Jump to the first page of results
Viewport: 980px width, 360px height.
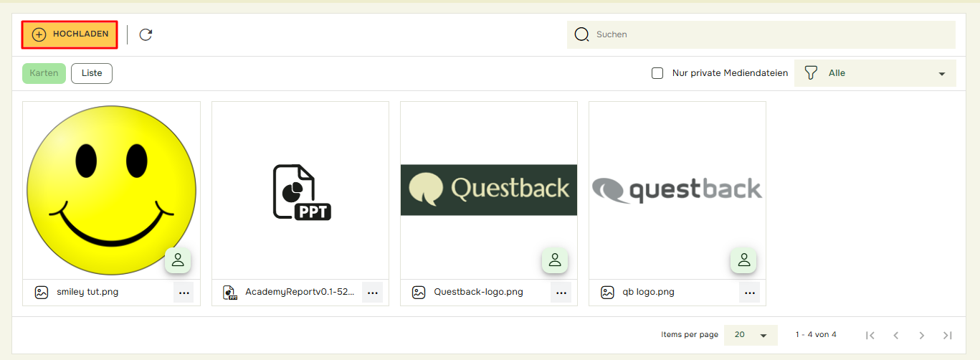tap(870, 335)
